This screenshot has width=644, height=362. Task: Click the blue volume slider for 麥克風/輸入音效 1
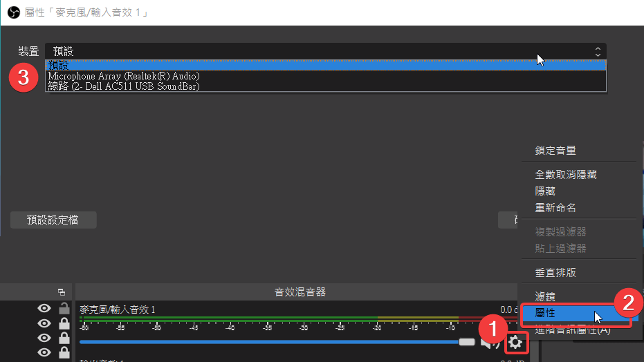pyautogui.click(x=270, y=342)
